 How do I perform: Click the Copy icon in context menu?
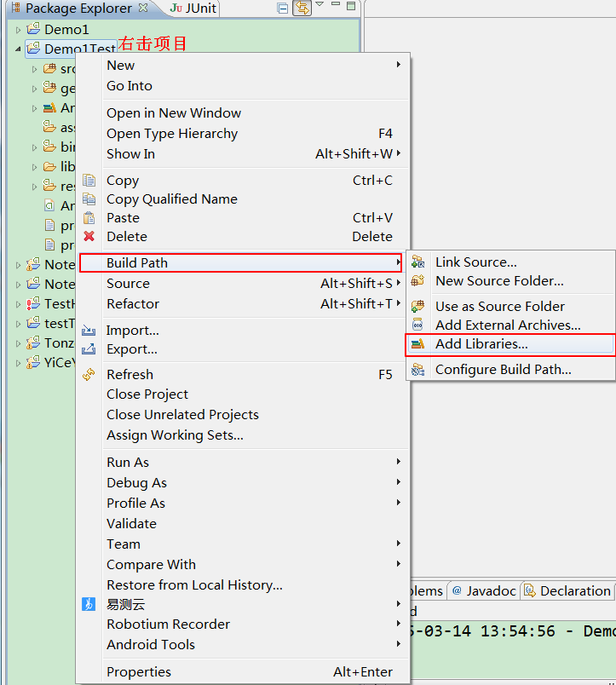pos(89,181)
